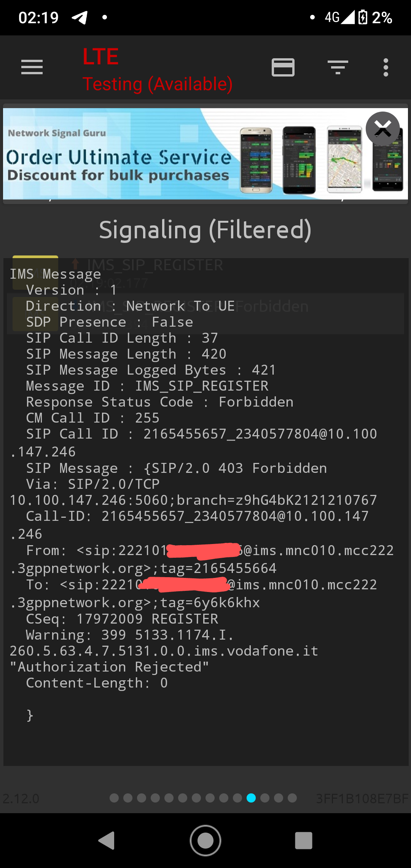Tap the 4G signal strength indicator

tap(339, 18)
